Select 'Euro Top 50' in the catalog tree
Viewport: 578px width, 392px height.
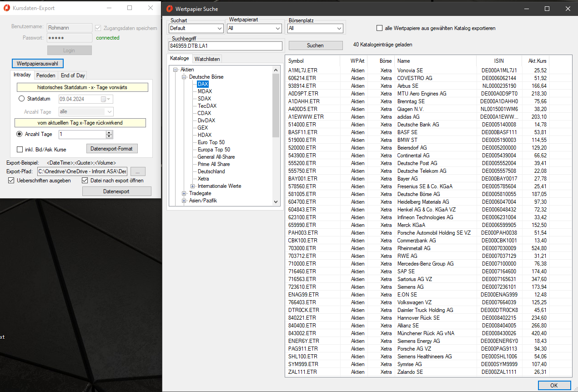[211, 142]
